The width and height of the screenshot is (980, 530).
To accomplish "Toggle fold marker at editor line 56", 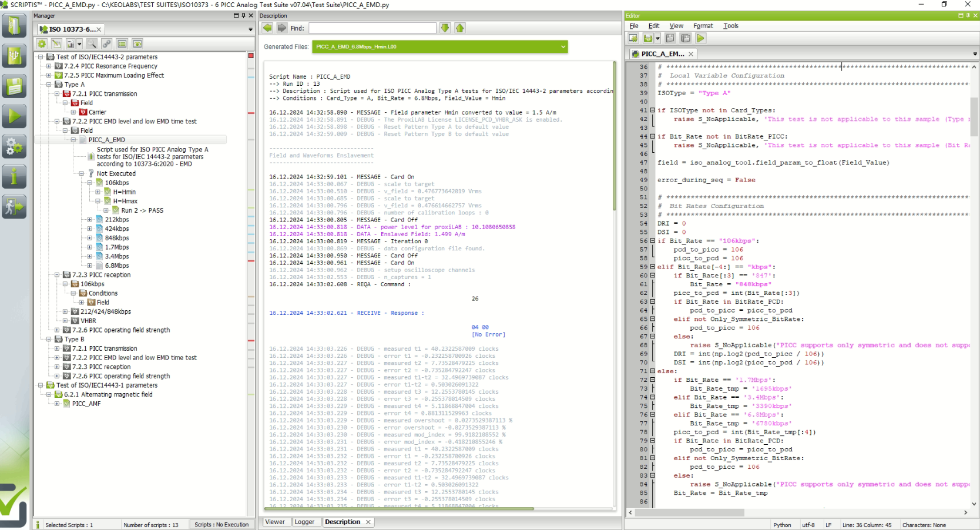I will pos(652,241).
